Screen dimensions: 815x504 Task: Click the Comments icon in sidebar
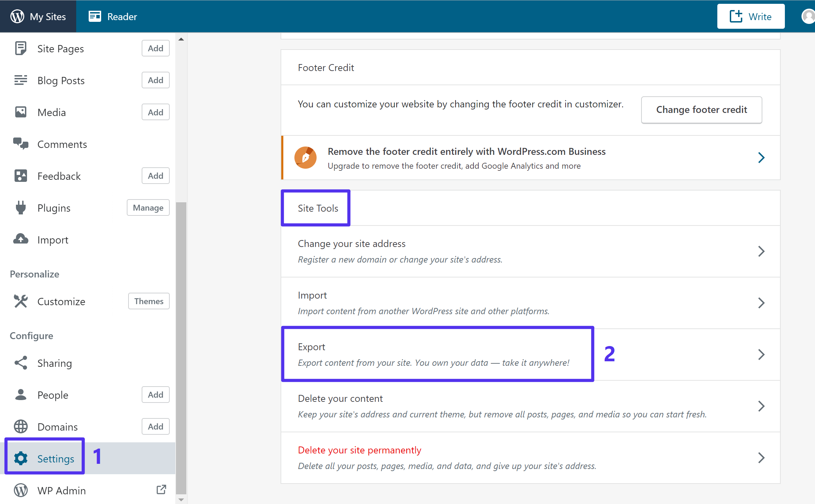(x=21, y=144)
